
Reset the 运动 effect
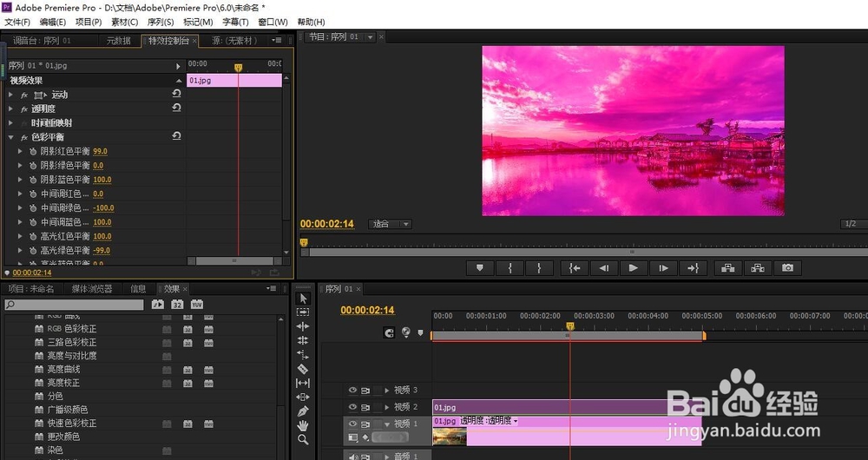[176, 94]
